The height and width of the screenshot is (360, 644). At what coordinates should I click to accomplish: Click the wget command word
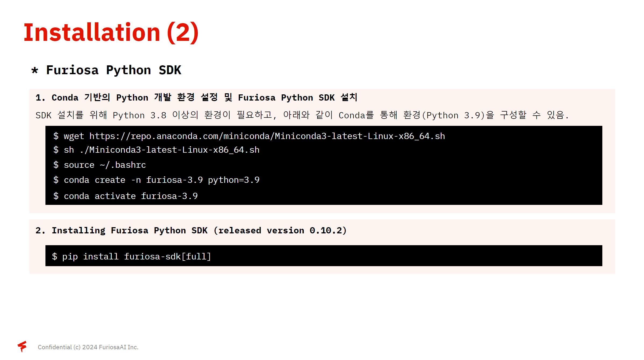click(74, 136)
